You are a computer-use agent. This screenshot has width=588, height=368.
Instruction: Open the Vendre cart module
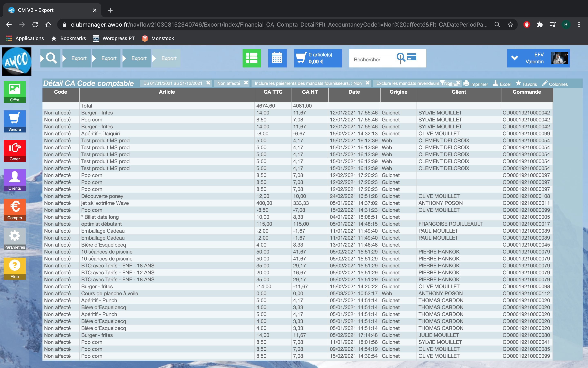(14, 121)
